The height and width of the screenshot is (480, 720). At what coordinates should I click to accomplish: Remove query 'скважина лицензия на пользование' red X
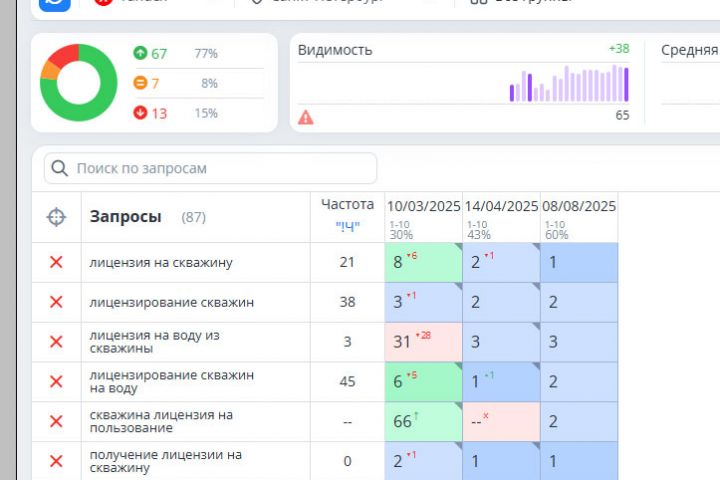tap(56, 422)
